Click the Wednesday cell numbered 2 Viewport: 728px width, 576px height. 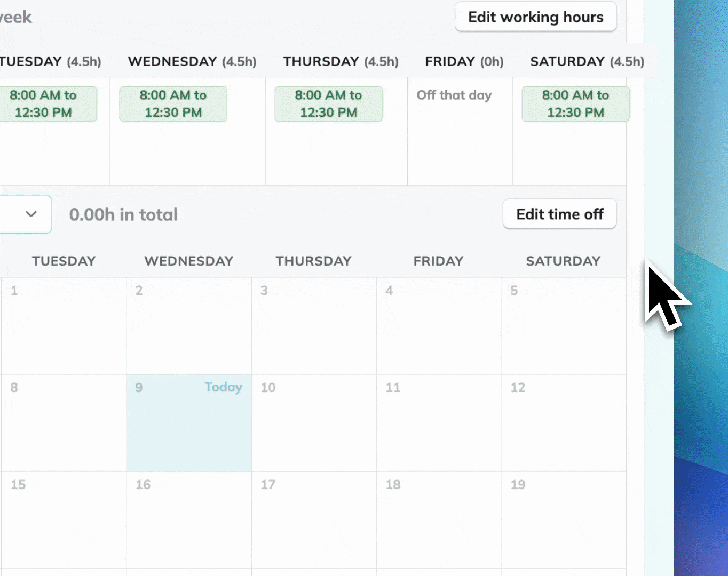[188, 325]
